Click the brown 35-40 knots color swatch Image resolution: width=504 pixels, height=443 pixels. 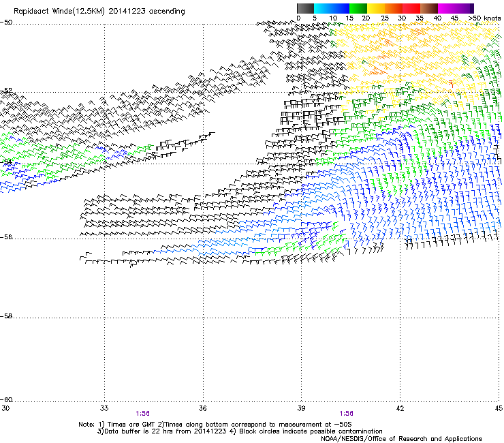point(429,8)
